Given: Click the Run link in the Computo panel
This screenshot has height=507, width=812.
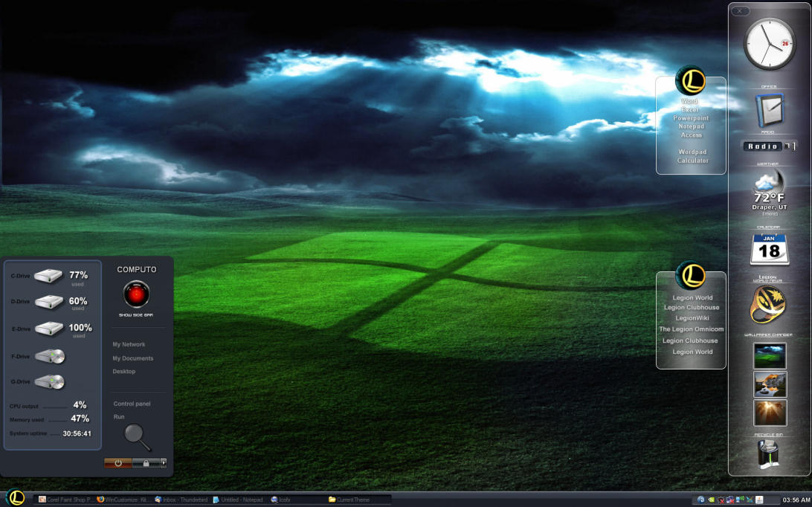Looking at the screenshot, I should tap(118, 417).
